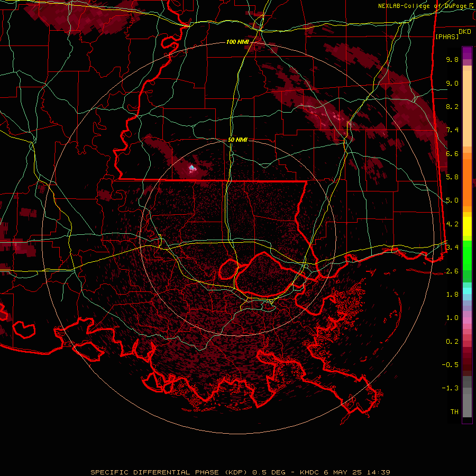The height and width of the screenshot is (476, 476).
Task: Click the 100 NMI range ring label
Action: [237, 42]
